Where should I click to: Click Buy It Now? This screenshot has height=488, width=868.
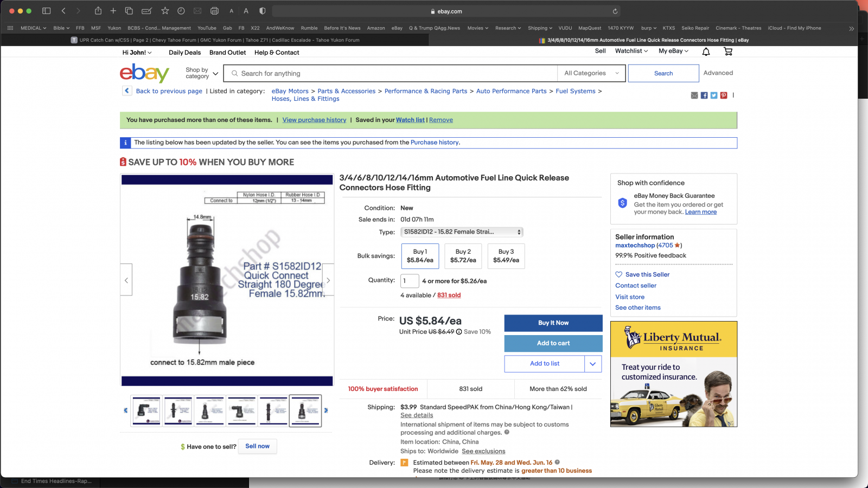pos(553,323)
